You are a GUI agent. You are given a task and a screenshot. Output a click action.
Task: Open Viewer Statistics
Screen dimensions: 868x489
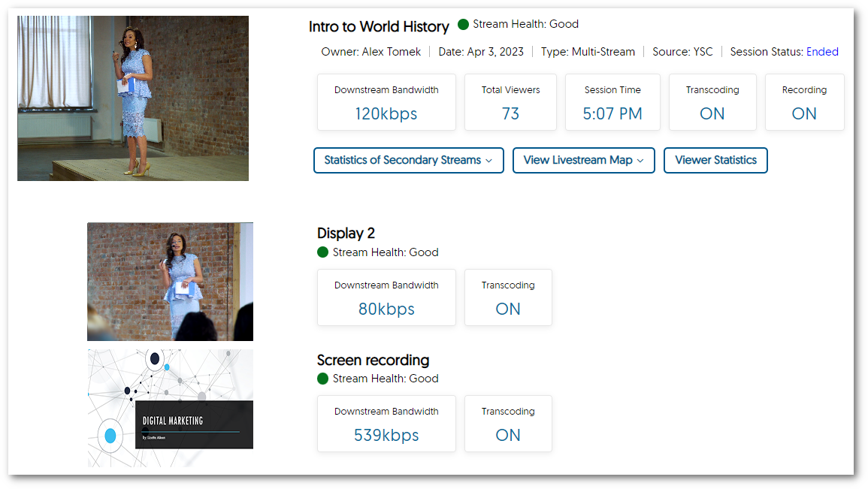tap(715, 160)
